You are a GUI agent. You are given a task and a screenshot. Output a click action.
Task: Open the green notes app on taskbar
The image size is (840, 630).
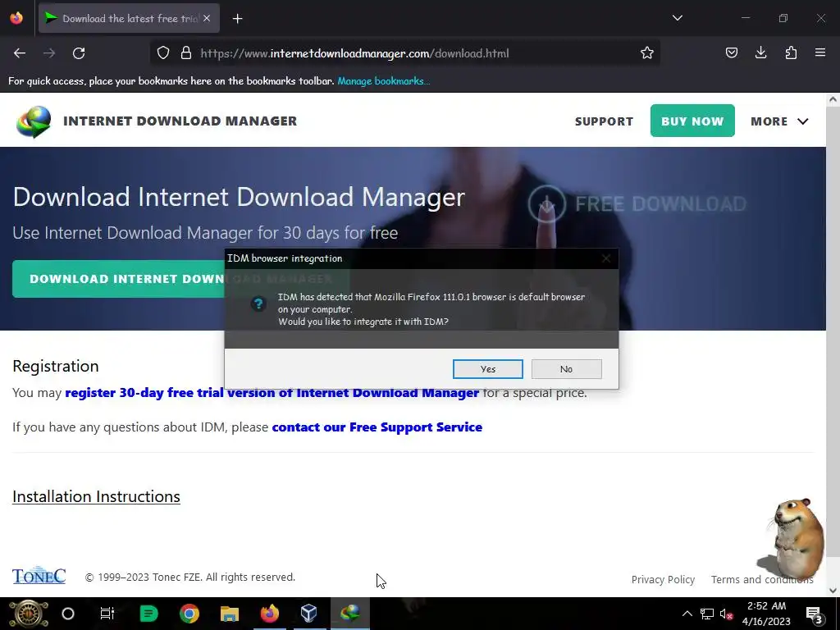[x=148, y=614]
